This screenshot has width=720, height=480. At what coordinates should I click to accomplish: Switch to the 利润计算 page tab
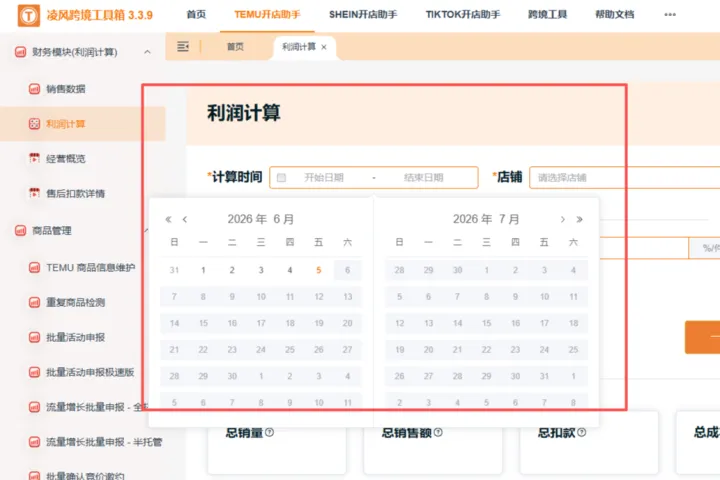pos(298,47)
